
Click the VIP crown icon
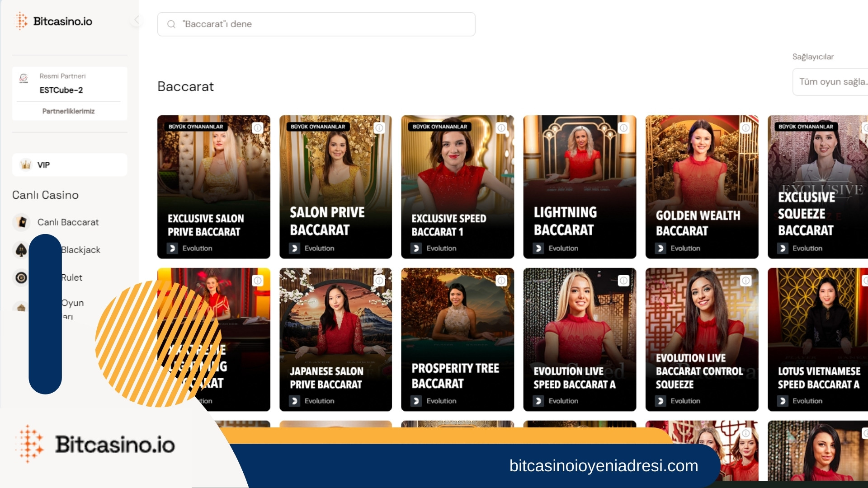(26, 164)
